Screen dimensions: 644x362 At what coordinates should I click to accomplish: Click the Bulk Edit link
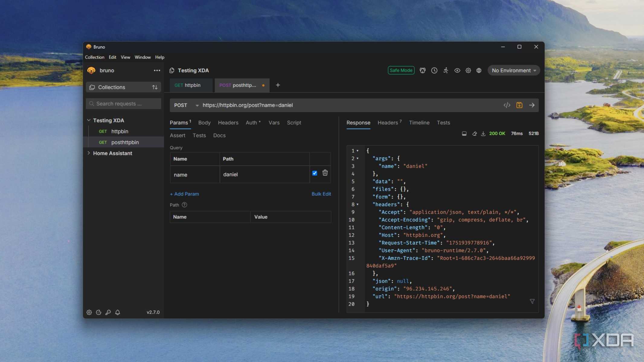321,194
